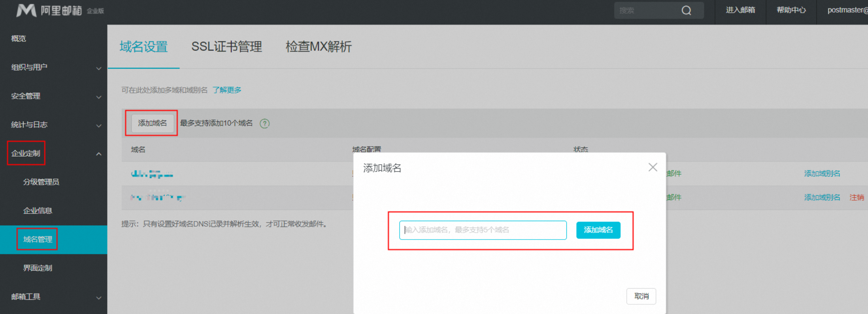
Task: Click 进入邮箱 in the top bar
Action: (x=740, y=10)
